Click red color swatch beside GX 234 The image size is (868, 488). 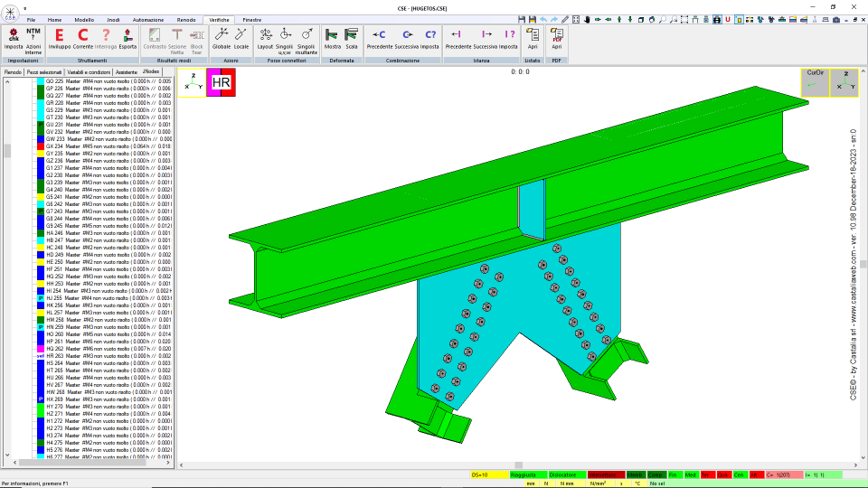click(41, 146)
